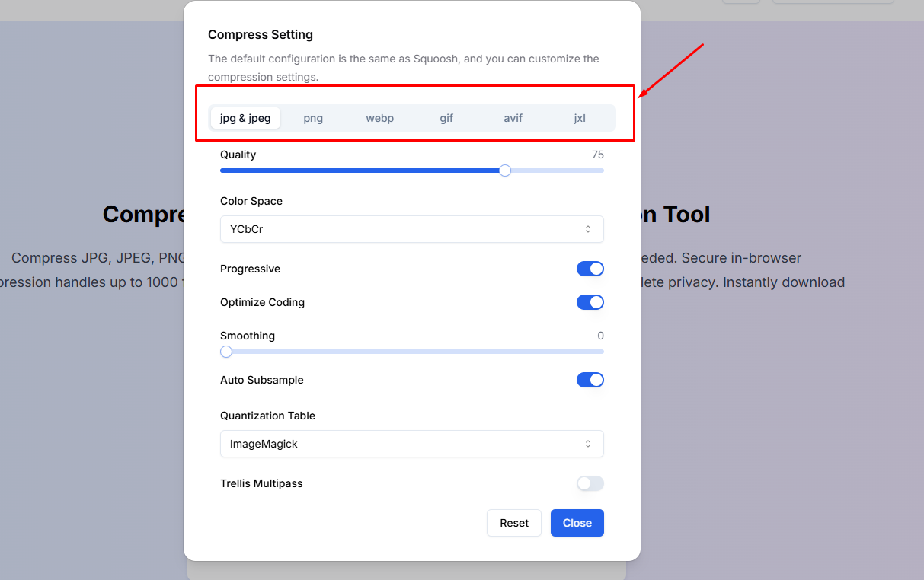Click the Reset button
This screenshot has height=580, width=924.
[513, 523]
